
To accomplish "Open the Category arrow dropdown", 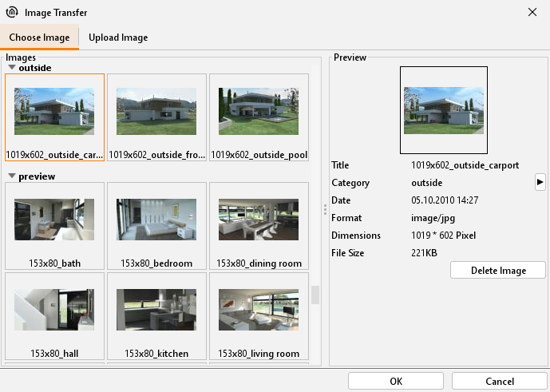I will [540, 183].
